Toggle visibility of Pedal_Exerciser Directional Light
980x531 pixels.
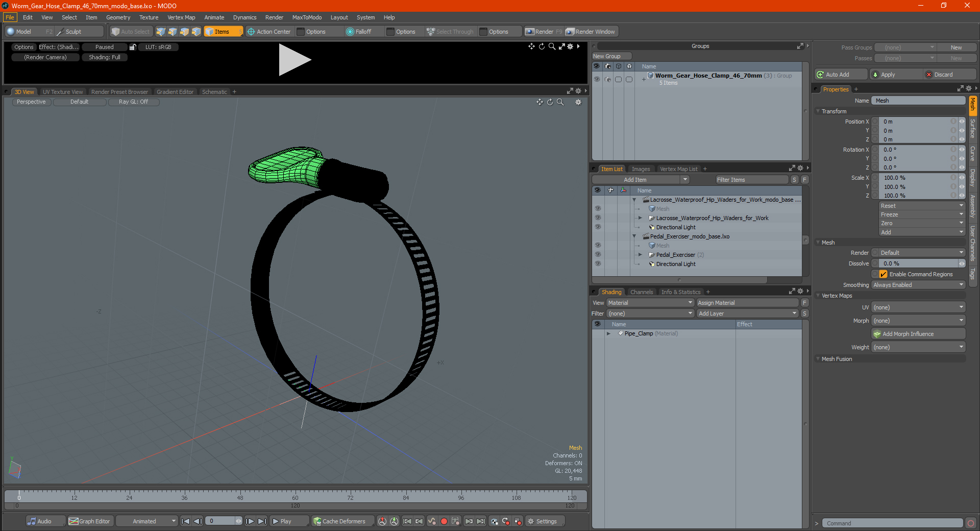point(598,264)
